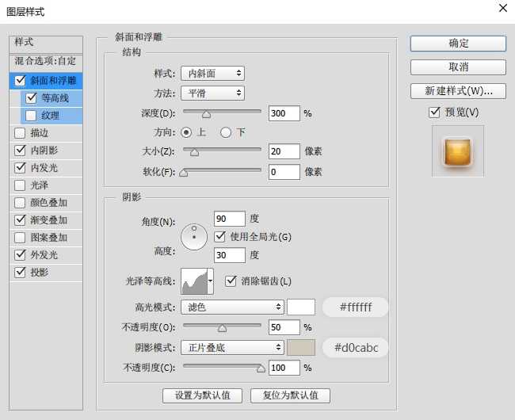Expand the 阴影模式 dropdown showing 正片叠底
Image resolution: width=515 pixels, height=420 pixels.
pyautogui.click(x=232, y=347)
